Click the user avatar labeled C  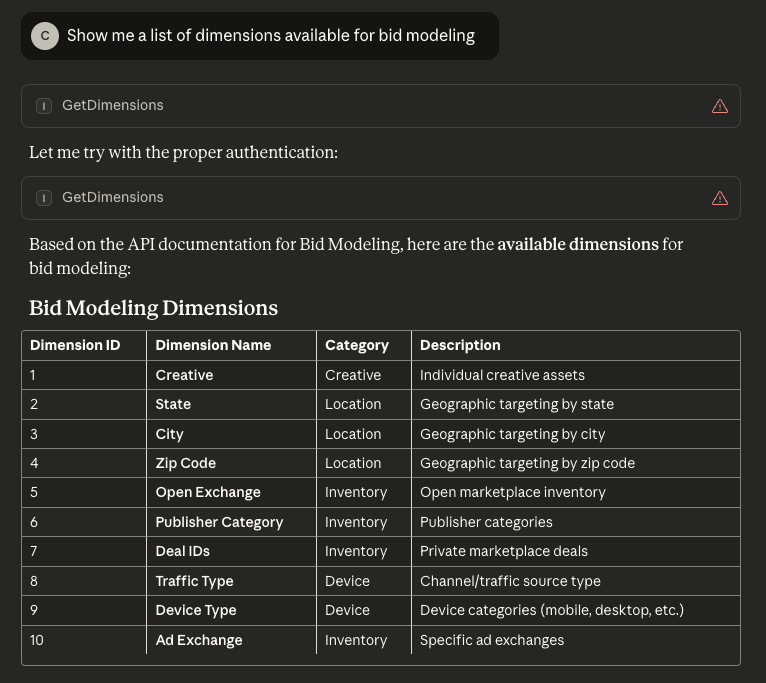pos(45,36)
